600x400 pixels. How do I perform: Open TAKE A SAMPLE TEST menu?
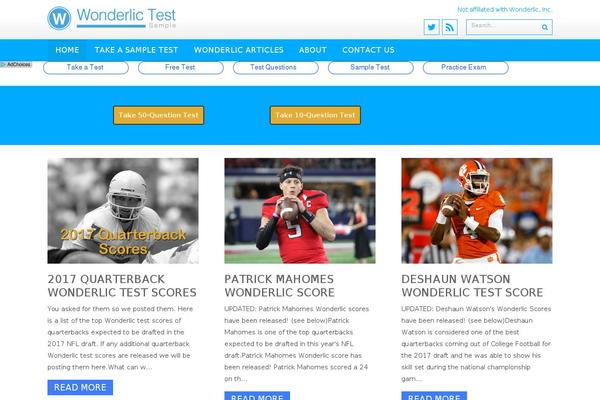tap(136, 50)
